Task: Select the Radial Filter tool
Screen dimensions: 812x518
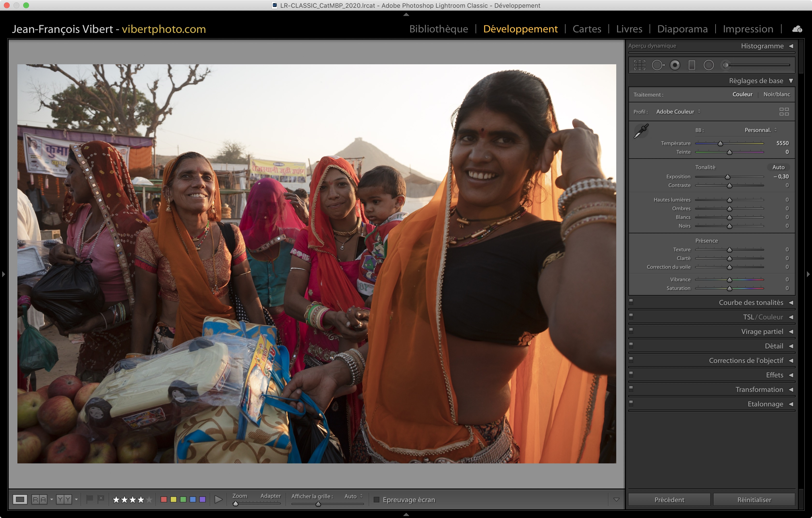Action: tap(709, 65)
